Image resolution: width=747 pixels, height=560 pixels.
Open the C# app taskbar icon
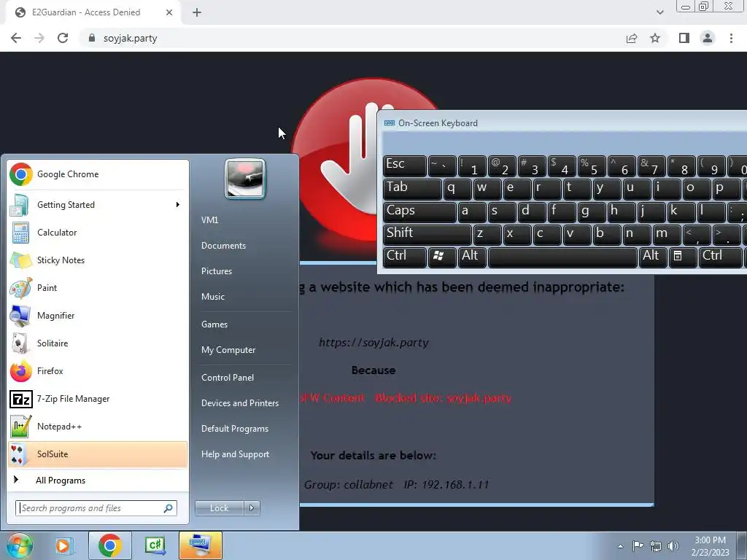[x=155, y=545]
